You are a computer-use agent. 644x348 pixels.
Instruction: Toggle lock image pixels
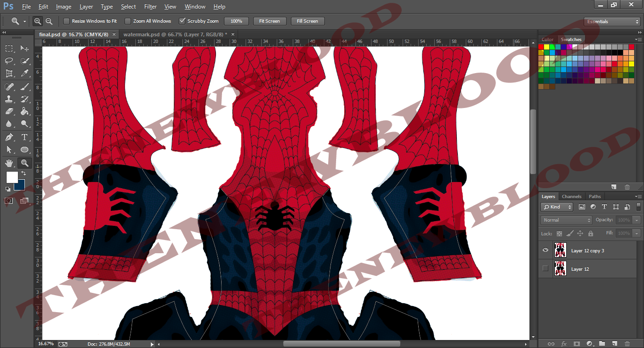click(570, 233)
